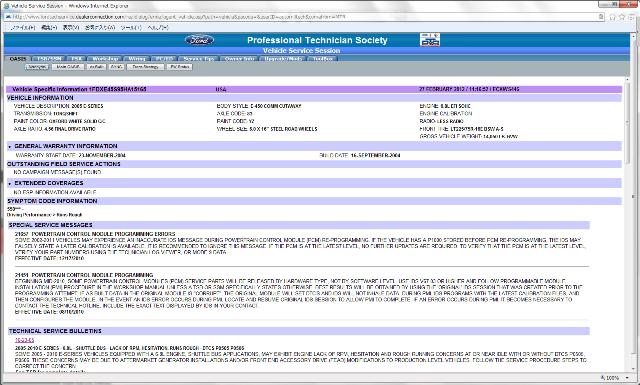
Task: Click 'Driving Performance > Runs Rough' text
Action: click(x=44, y=215)
